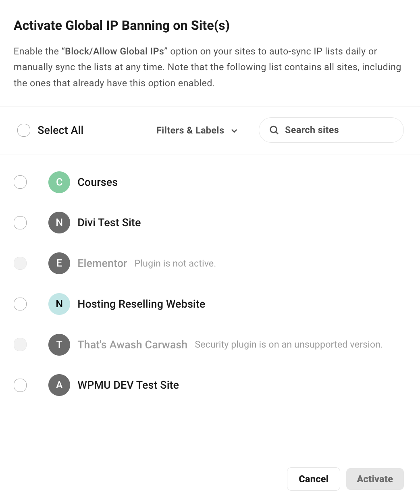Select the WPMU DEV Test Site checkbox

coord(20,385)
